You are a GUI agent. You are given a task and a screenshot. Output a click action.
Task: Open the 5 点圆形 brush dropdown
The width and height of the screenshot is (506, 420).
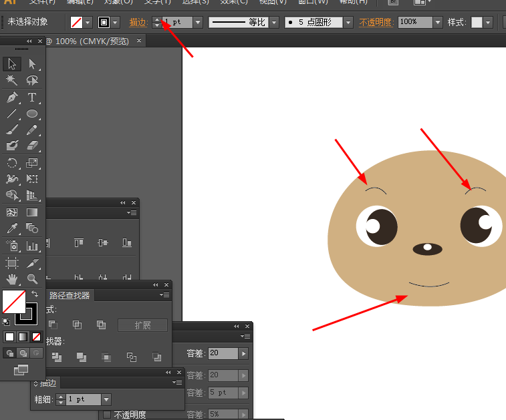click(x=348, y=22)
